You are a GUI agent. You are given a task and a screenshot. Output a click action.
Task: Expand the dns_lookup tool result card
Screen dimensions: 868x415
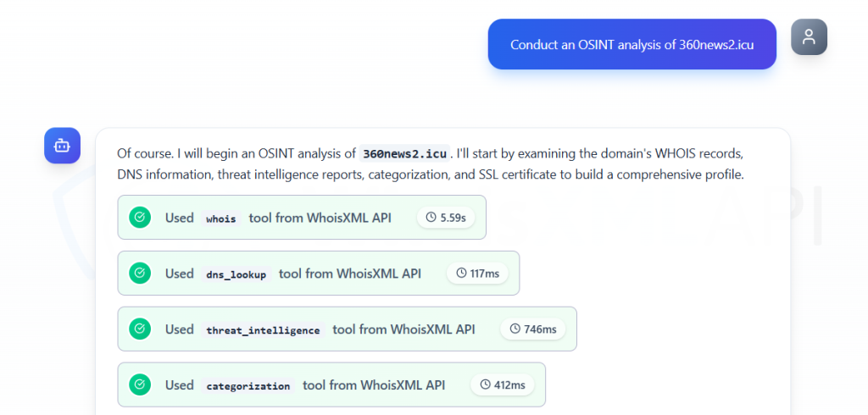319,274
